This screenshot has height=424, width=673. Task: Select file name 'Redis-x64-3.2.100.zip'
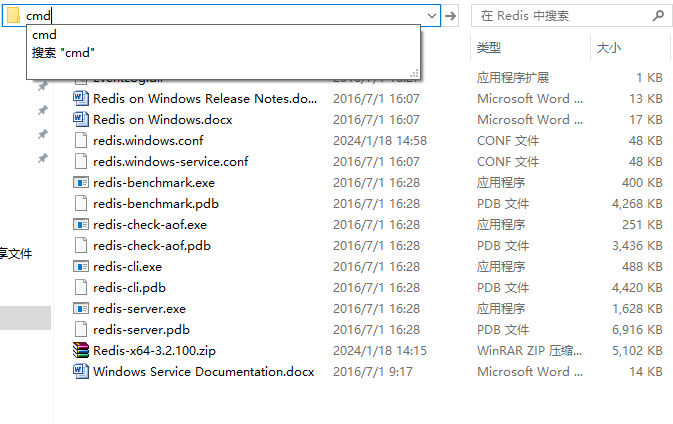[155, 351]
